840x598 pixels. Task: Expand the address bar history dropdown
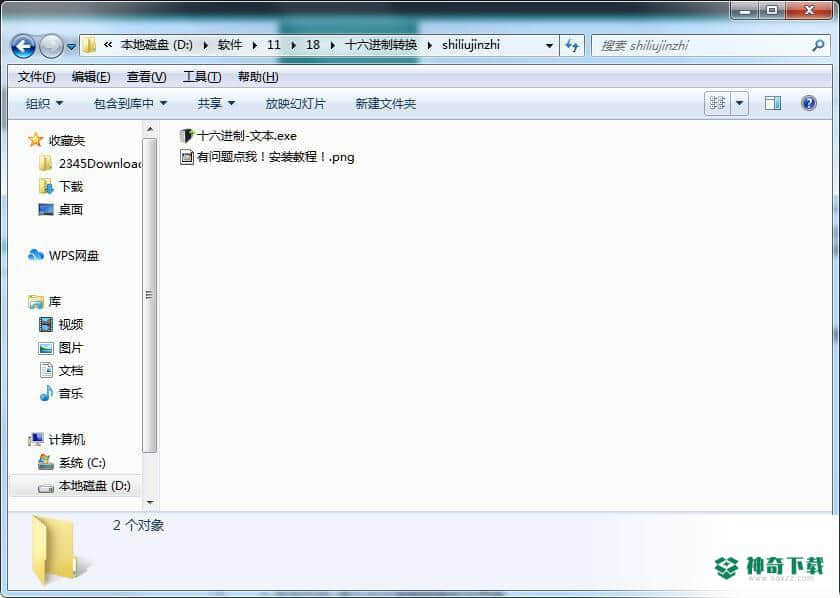click(549, 46)
